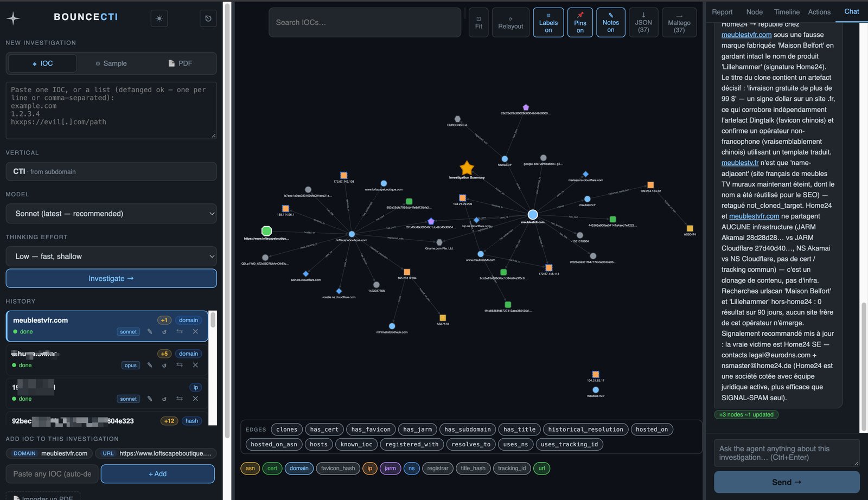Delete the meublestvfr.com history entry
868x500 pixels.
[195, 331]
